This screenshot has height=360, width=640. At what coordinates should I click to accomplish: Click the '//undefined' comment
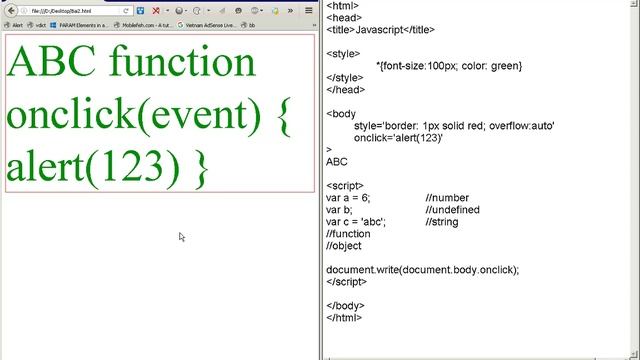pos(453,210)
